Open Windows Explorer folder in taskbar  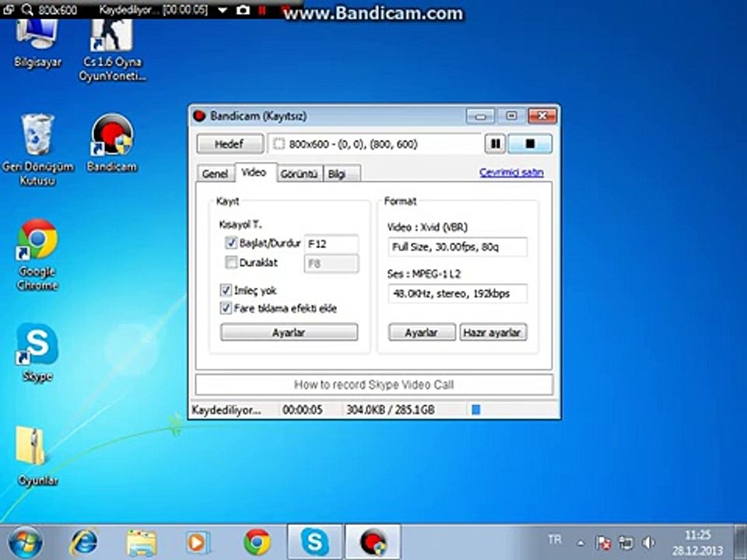click(141, 542)
